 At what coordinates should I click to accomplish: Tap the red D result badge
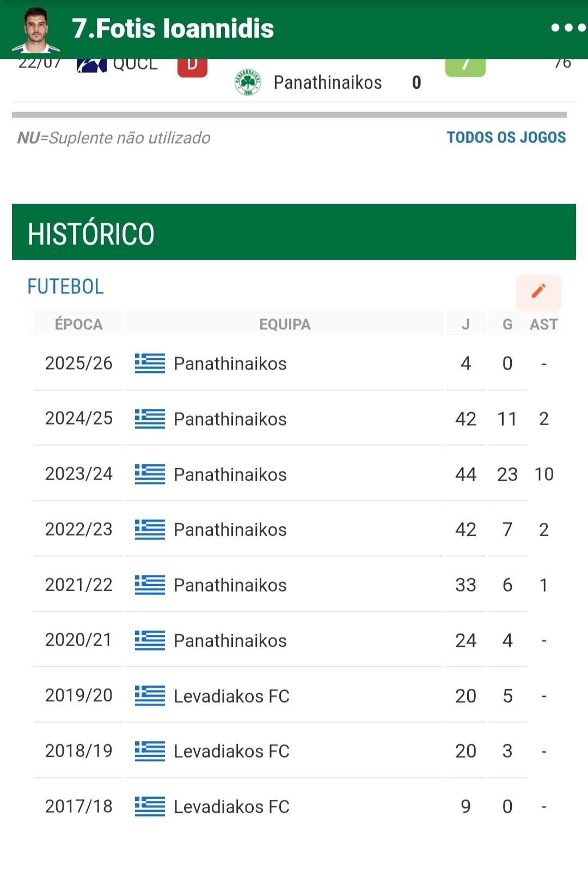click(192, 67)
